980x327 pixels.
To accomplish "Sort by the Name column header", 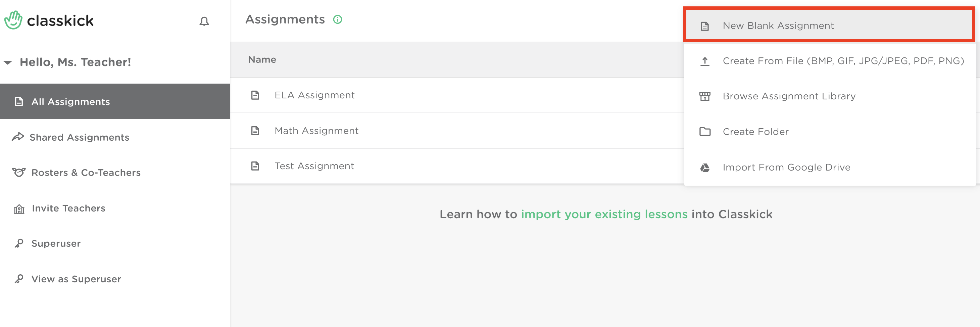I will coord(262,60).
